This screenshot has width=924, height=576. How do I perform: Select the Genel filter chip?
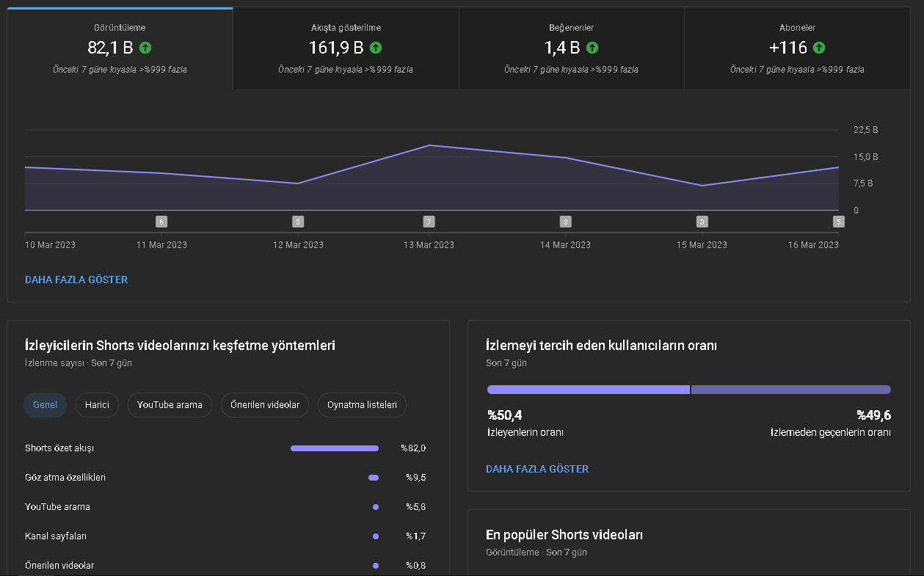[46, 405]
